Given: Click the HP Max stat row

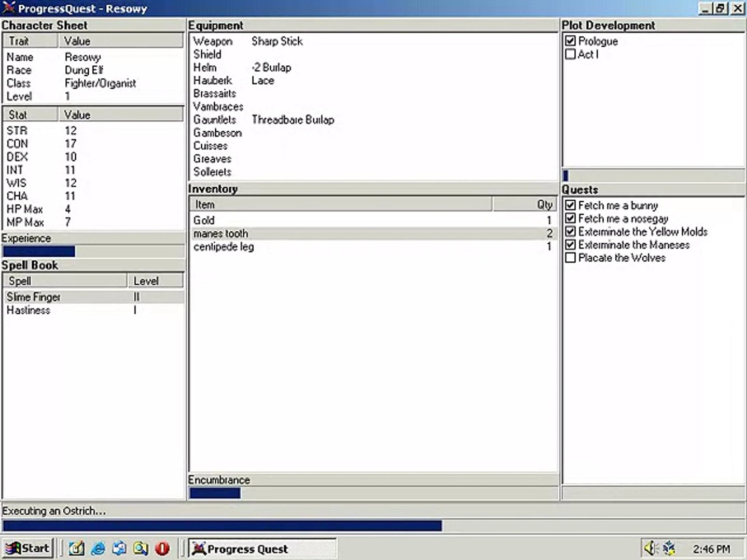Looking at the screenshot, I should [94, 209].
